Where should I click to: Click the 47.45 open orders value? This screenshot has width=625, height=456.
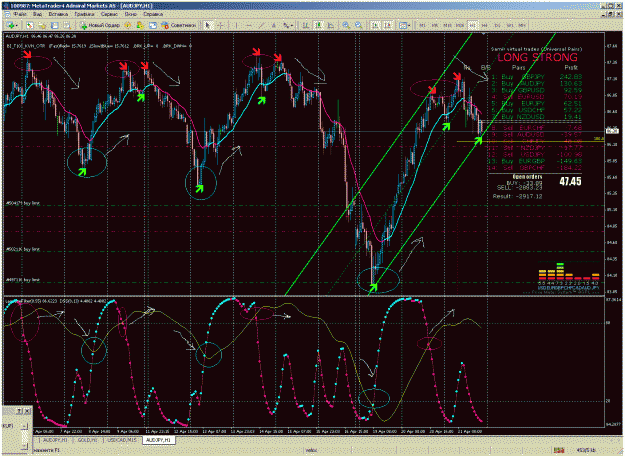point(570,181)
